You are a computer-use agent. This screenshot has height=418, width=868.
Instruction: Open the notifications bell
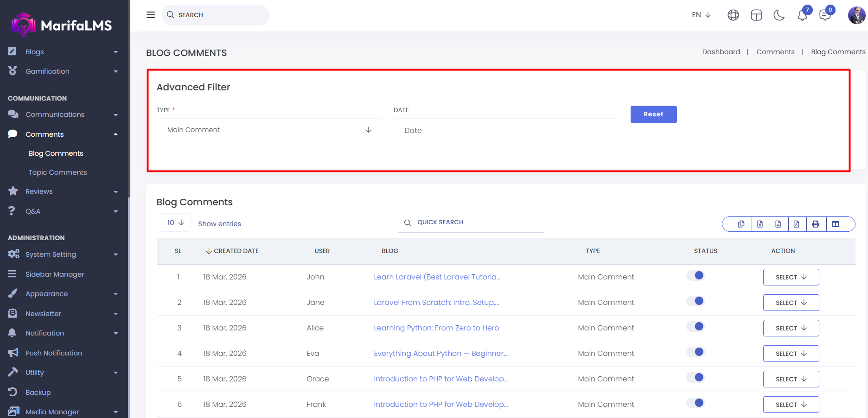point(802,15)
